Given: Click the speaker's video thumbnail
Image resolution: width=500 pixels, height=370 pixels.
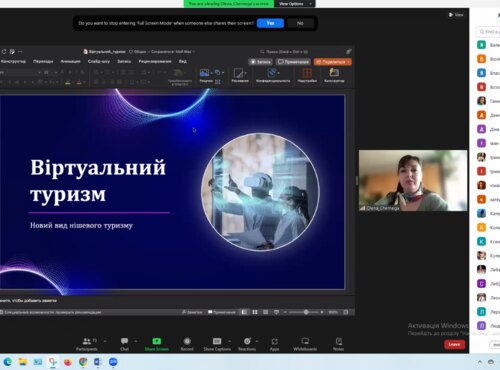Looking at the screenshot, I should tap(413, 180).
